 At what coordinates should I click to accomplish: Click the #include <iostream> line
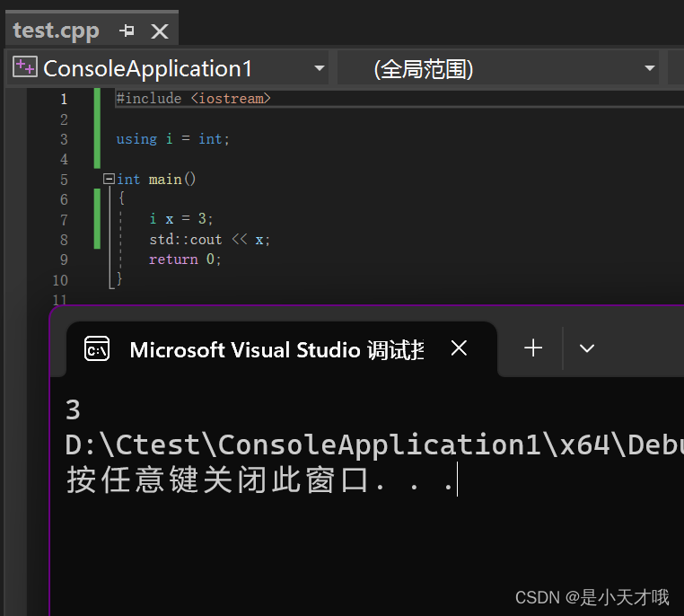(x=193, y=98)
